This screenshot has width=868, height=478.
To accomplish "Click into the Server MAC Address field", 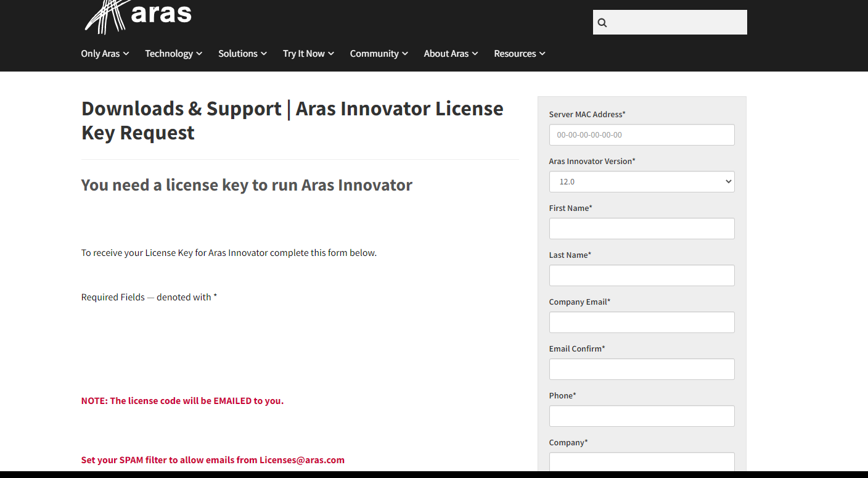I will pyautogui.click(x=641, y=134).
